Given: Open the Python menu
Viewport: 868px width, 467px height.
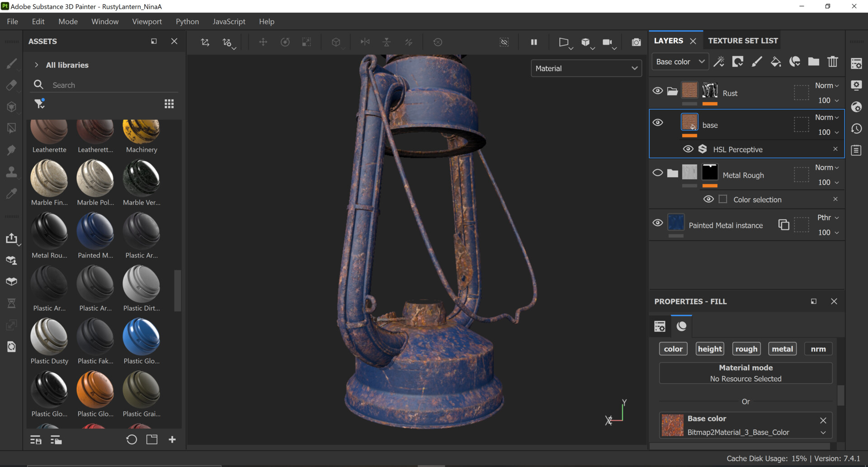Looking at the screenshot, I should pyautogui.click(x=187, y=21).
